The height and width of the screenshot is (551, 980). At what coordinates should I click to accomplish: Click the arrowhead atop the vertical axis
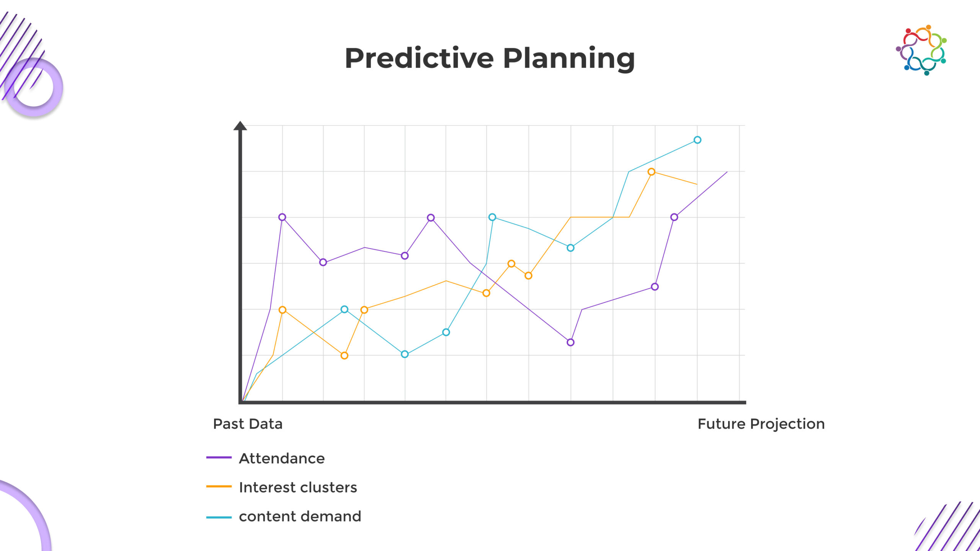(x=240, y=126)
